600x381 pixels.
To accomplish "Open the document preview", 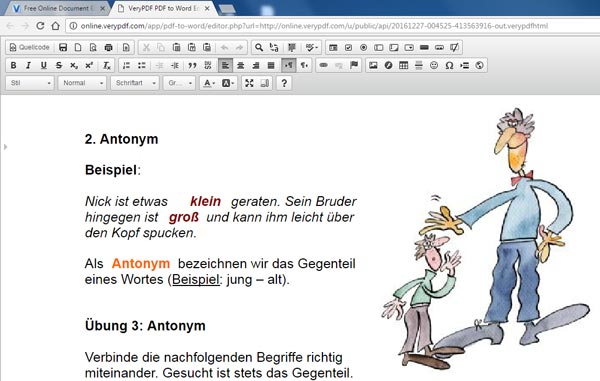I will [93, 47].
